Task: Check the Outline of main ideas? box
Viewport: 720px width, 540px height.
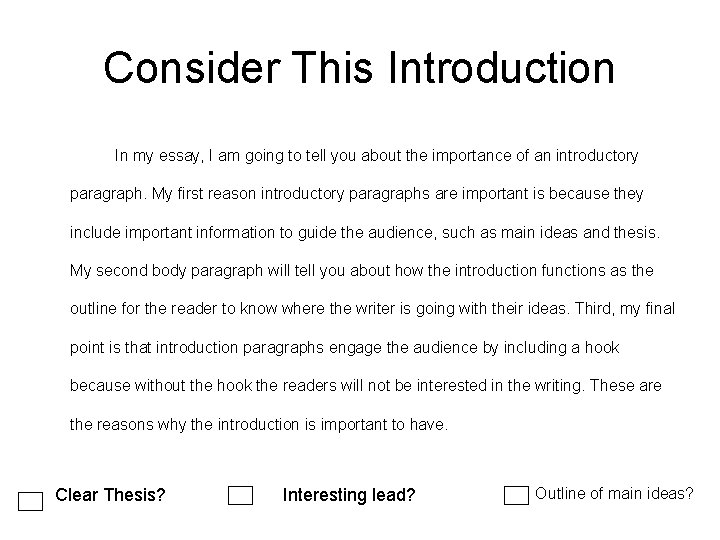Action: pos(516,495)
